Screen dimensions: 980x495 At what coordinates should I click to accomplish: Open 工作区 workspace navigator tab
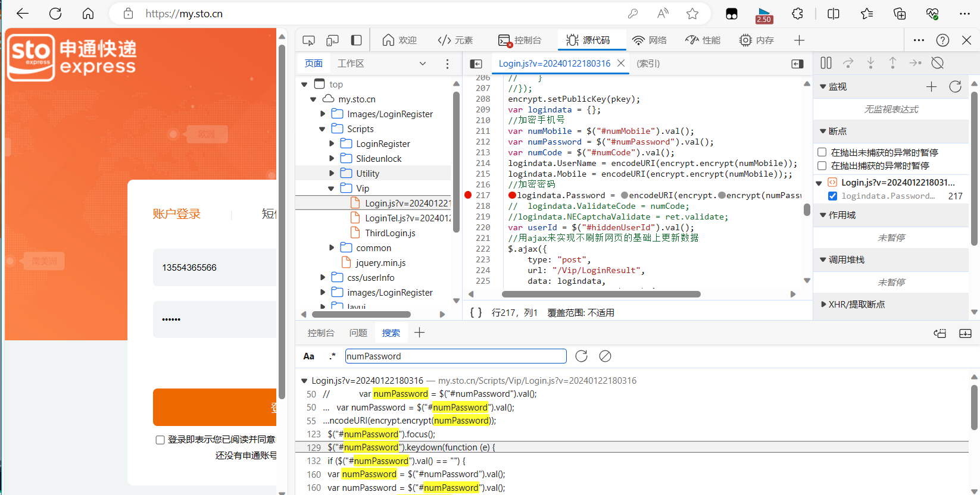click(x=351, y=64)
